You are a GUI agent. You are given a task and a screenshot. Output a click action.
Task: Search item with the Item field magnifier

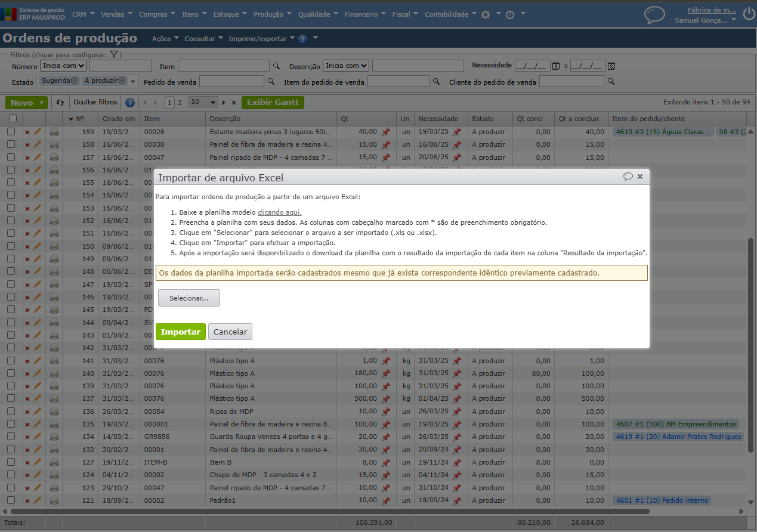click(276, 66)
